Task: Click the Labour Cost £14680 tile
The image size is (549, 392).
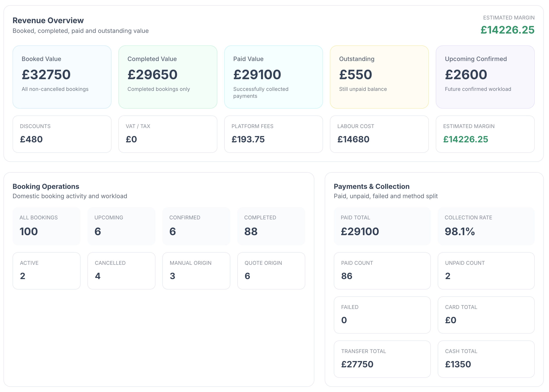Action: [379, 134]
